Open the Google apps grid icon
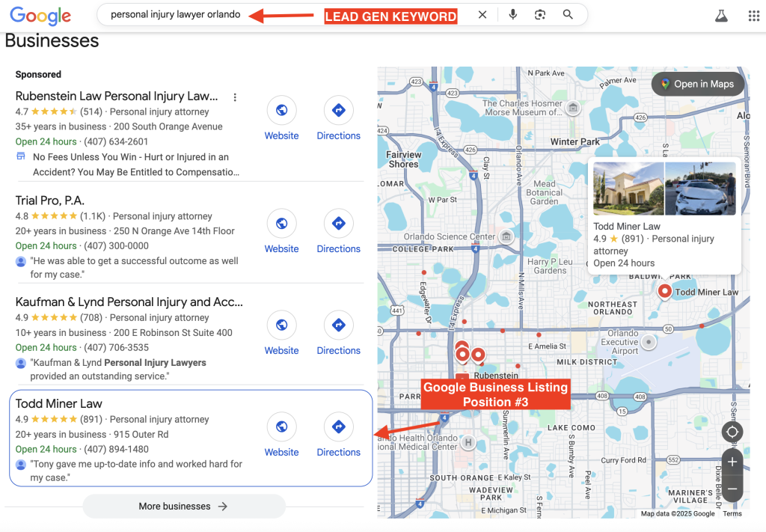Image resolution: width=766 pixels, height=532 pixels. [754, 16]
